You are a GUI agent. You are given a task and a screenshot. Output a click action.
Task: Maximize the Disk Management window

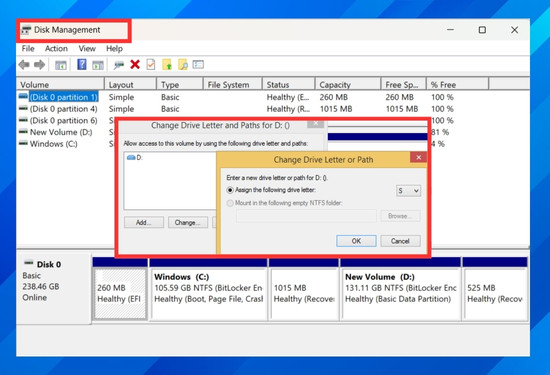click(x=482, y=30)
